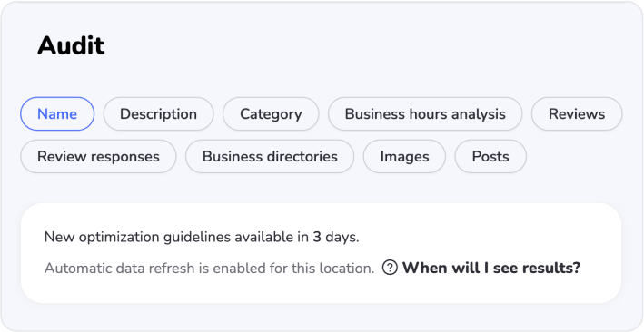Image resolution: width=644 pixels, height=332 pixels.
Task: Pick the pill about replies to reviews
Action: (x=98, y=156)
